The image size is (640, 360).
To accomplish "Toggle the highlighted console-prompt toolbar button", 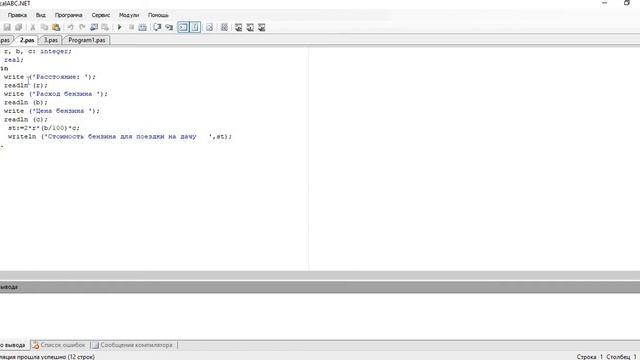I will pyautogui.click(x=183, y=27).
